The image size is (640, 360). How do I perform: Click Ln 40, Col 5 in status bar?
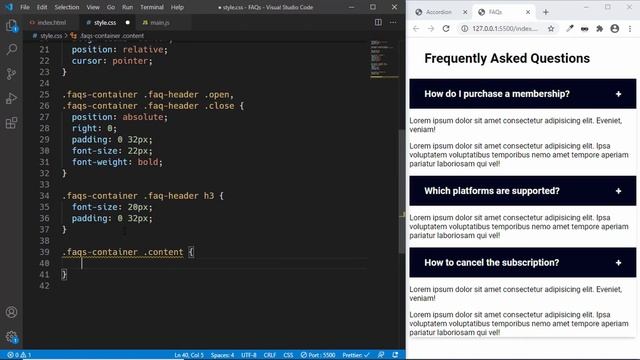189,355
